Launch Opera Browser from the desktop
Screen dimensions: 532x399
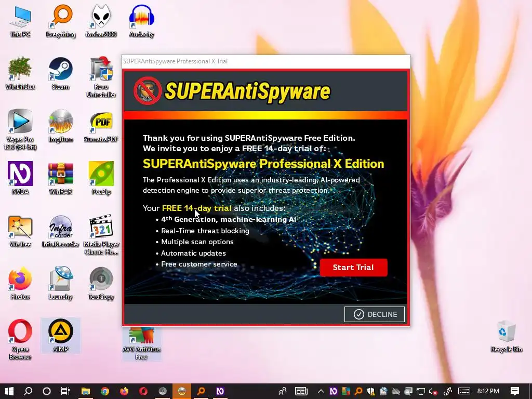click(x=20, y=339)
